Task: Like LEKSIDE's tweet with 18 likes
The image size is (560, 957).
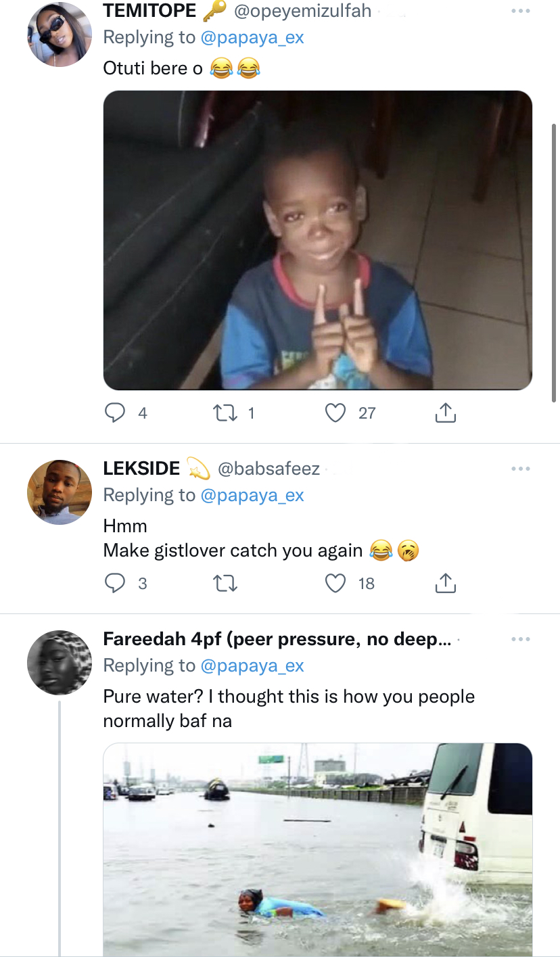Action: pyautogui.click(x=335, y=583)
